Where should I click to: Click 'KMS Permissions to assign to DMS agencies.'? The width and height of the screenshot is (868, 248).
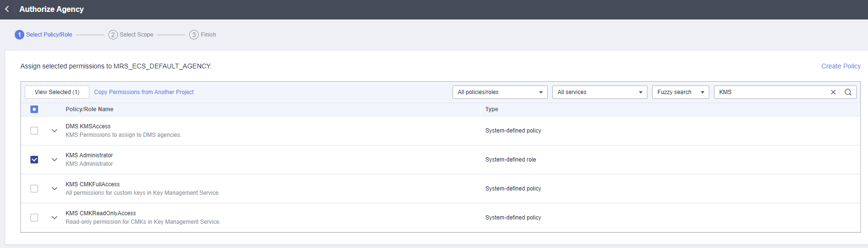click(x=124, y=135)
